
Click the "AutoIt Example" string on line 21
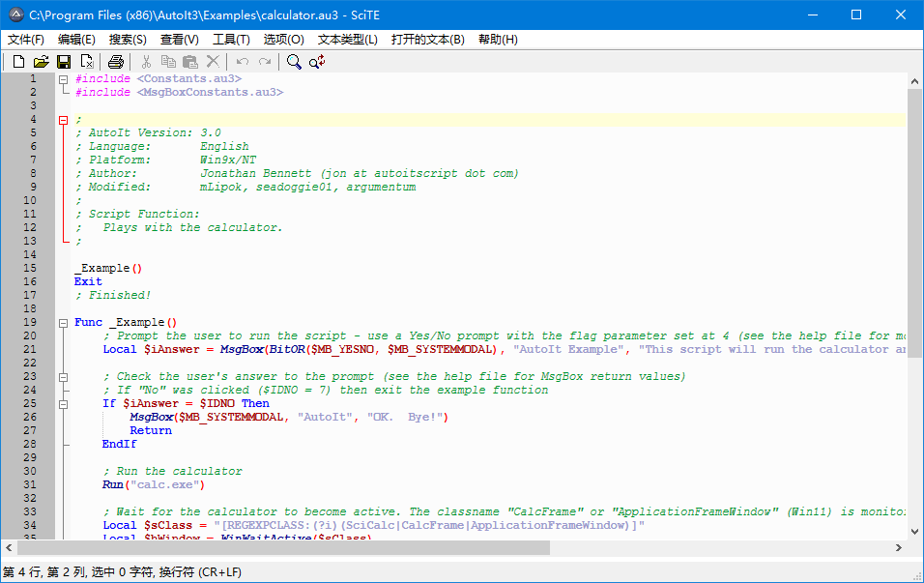(x=568, y=350)
